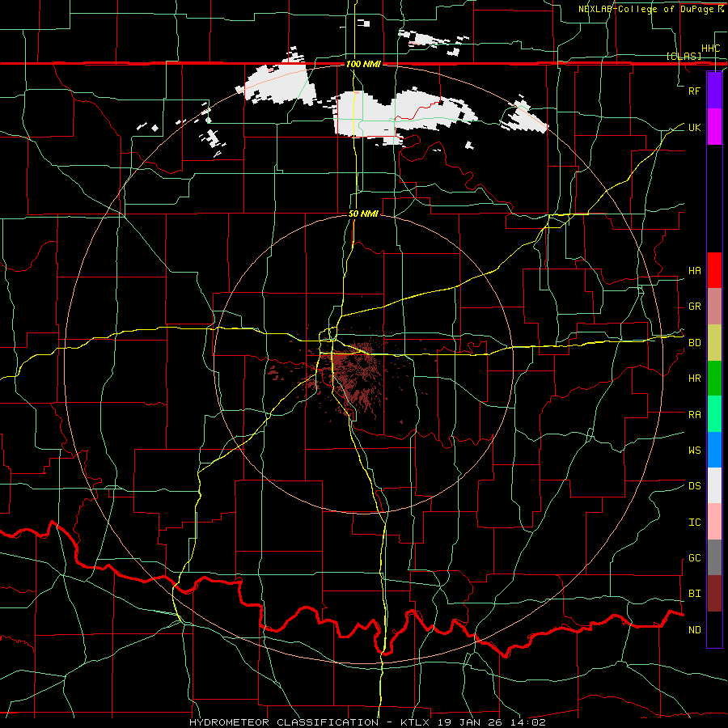This screenshot has height=728, width=728.
Task: Click the DS legend label
Action: click(694, 486)
